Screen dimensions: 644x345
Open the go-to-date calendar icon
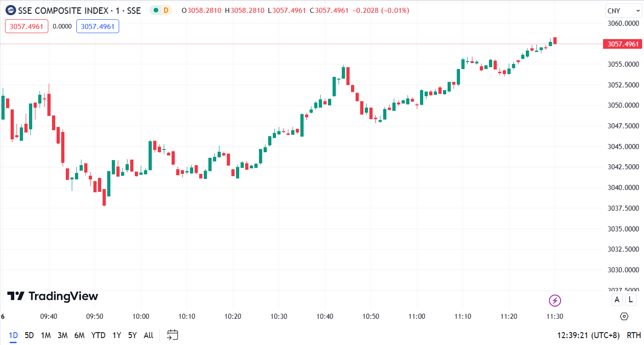pyautogui.click(x=172, y=335)
